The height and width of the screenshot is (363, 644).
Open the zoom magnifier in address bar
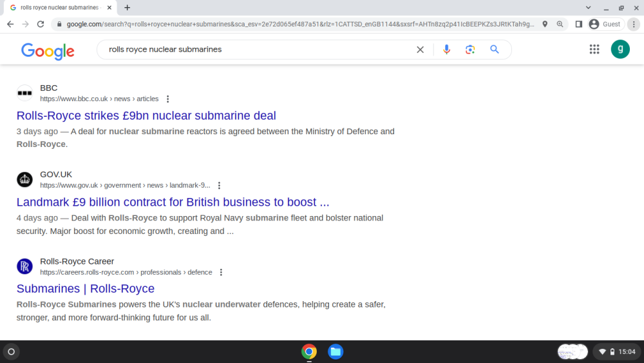pos(560,25)
